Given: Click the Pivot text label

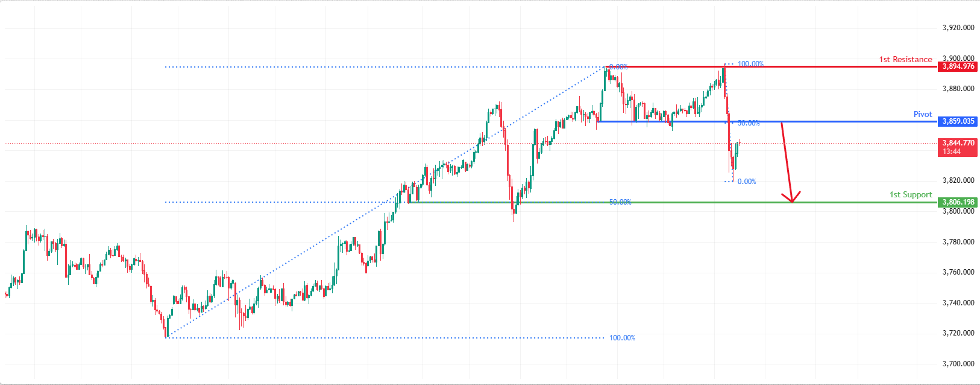Looking at the screenshot, I should click(922, 114).
